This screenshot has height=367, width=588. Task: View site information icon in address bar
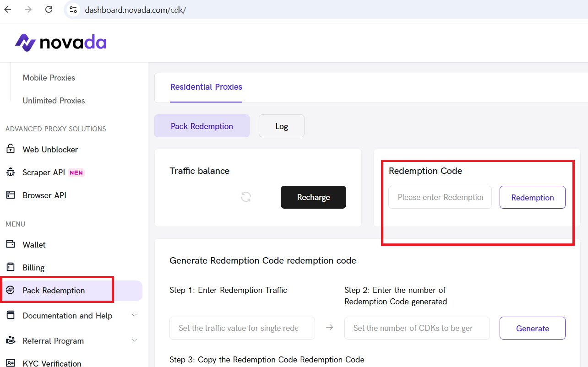click(x=73, y=10)
